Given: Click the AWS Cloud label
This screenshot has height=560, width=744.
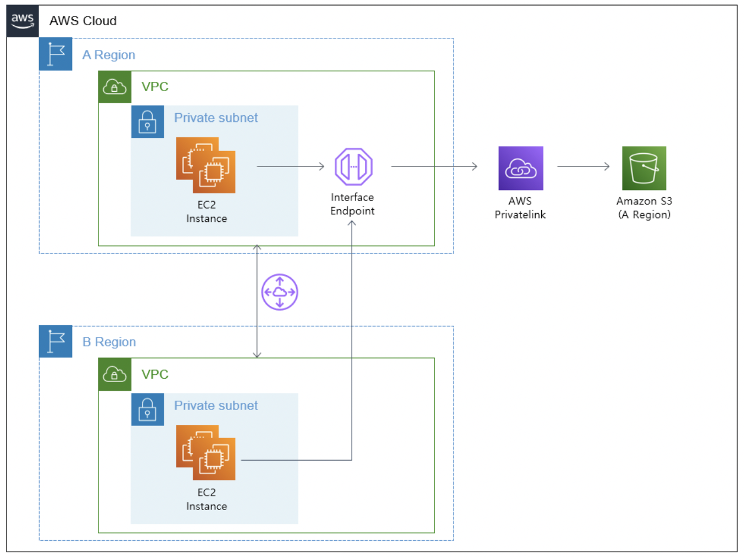Looking at the screenshot, I should pyautogui.click(x=83, y=21).
